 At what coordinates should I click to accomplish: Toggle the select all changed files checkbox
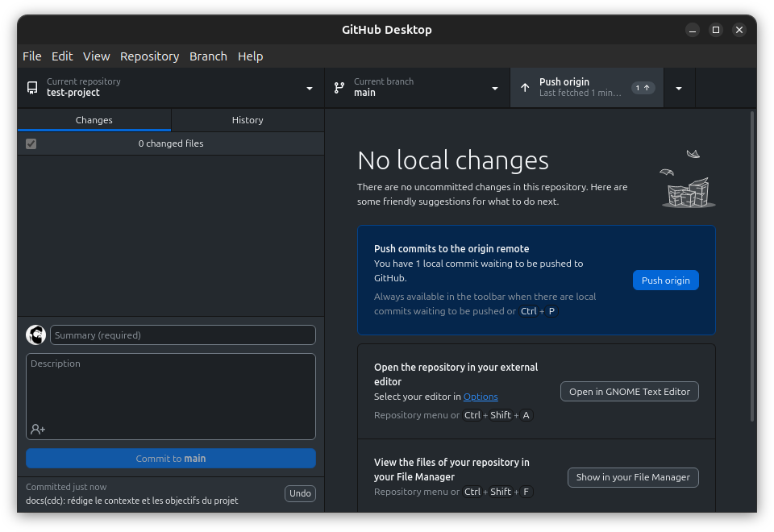pos(31,143)
